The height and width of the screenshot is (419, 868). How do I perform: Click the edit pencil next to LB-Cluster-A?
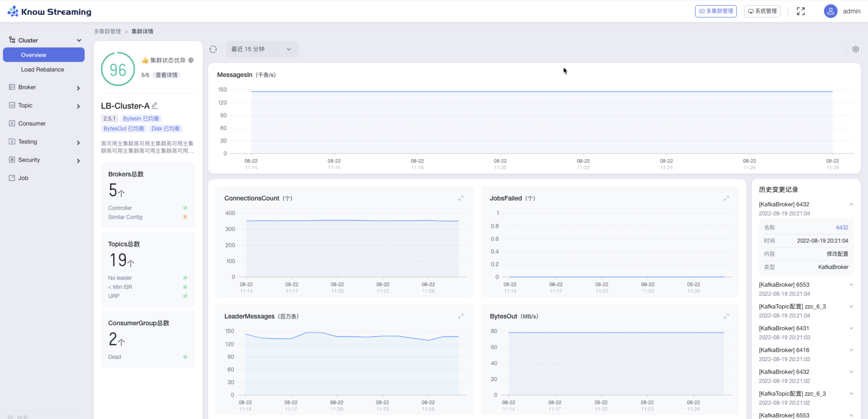click(155, 106)
